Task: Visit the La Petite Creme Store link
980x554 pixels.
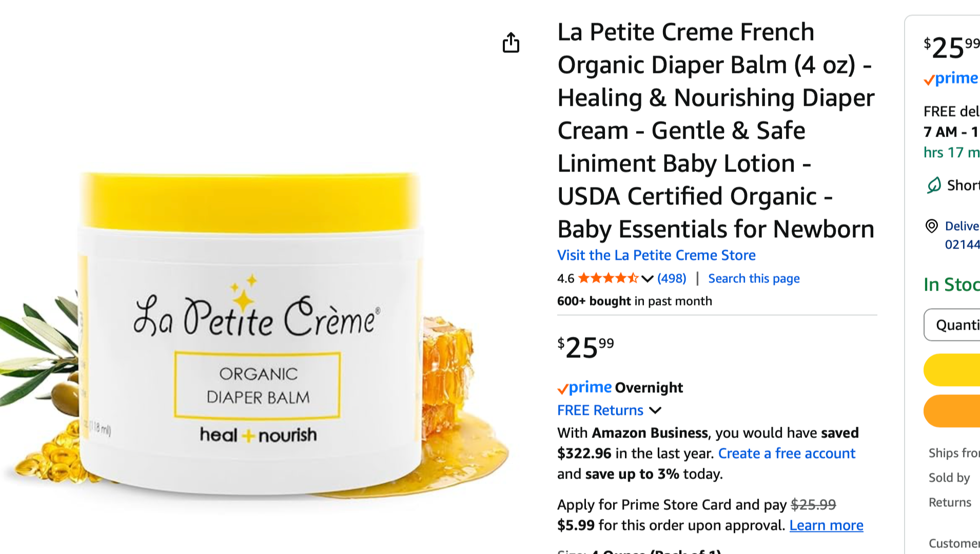Action: coord(656,255)
